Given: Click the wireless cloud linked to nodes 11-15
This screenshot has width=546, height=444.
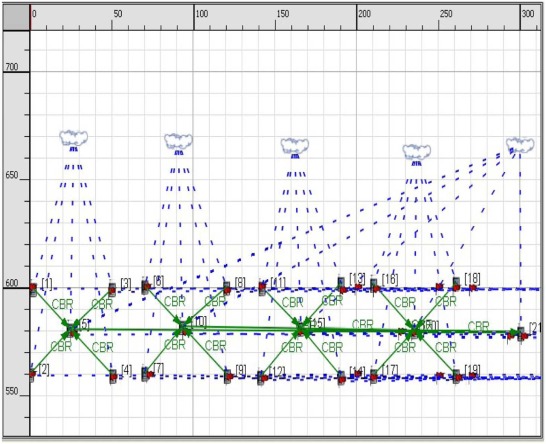Looking at the screenshot, I should pyautogui.click(x=295, y=146).
